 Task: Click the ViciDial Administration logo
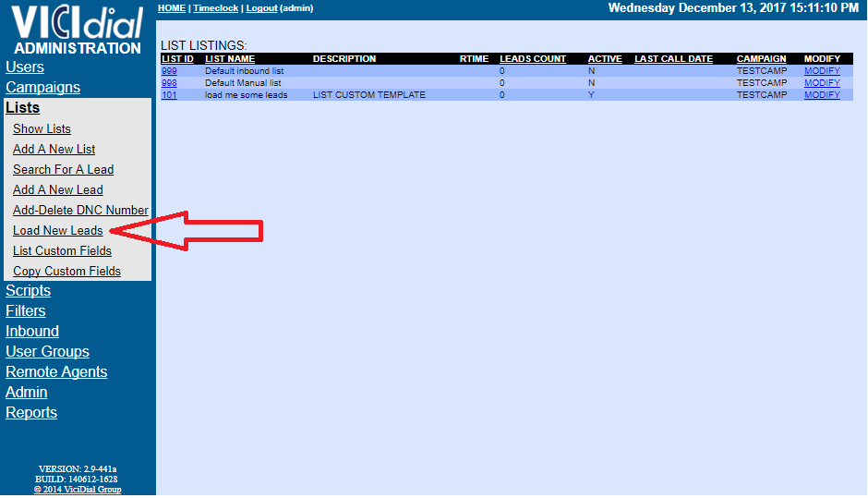click(x=78, y=30)
